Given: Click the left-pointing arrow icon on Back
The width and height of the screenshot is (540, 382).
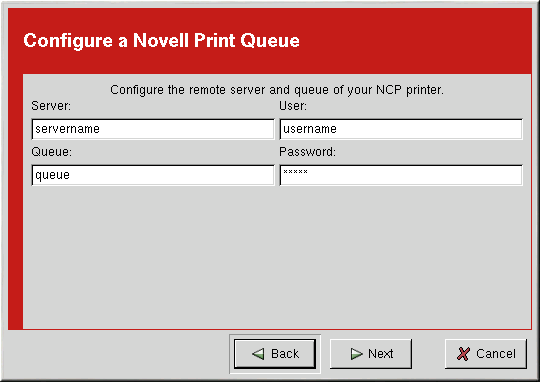Looking at the screenshot, I should (258, 354).
